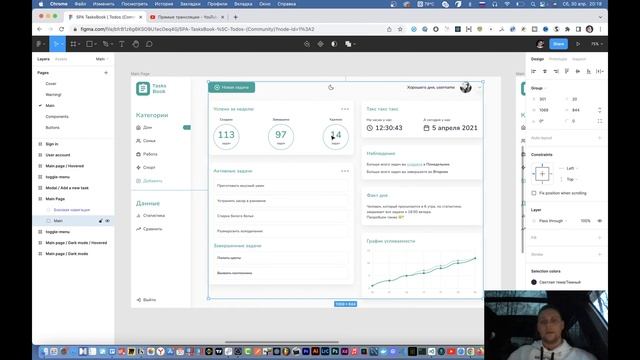Screen dimensions: 640x360
Task: Click Align left icon
Action: tap(533, 71)
